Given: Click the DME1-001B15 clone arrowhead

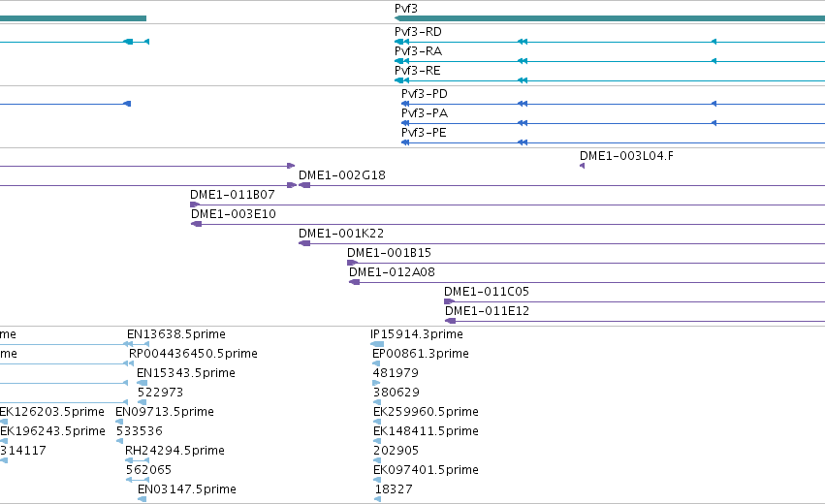Looking at the screenshot, I should coord(352,263).
